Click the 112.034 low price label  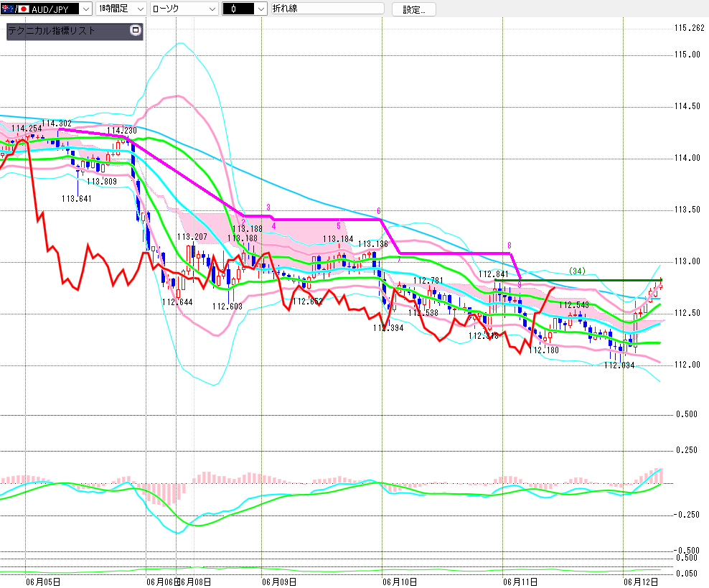tap(619, 365)
